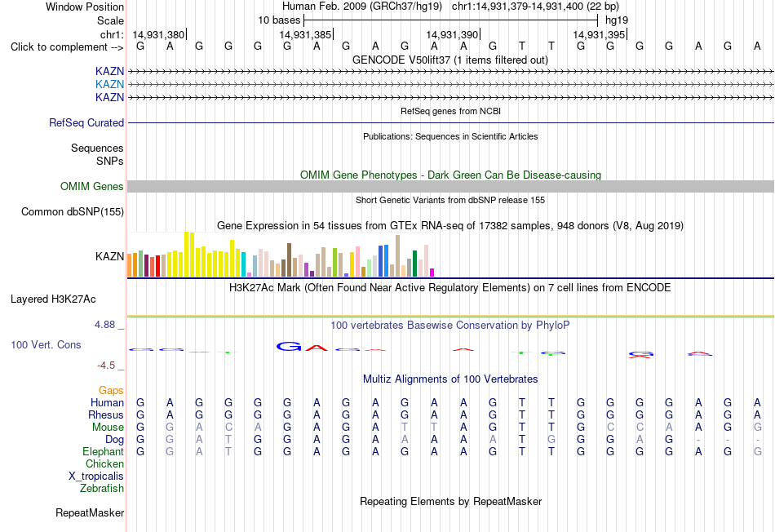The height and width of the screenshot is (532, 775).
Task: Click the large red A in the PhyloP logo
Action: pyautogui.click(x=317, y=348)
